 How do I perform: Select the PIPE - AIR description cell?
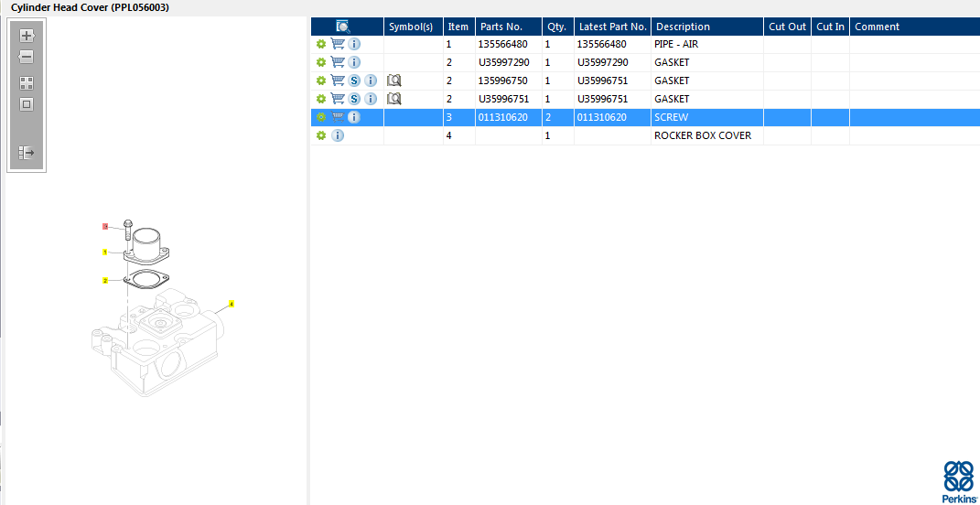[x=707, y=45]
